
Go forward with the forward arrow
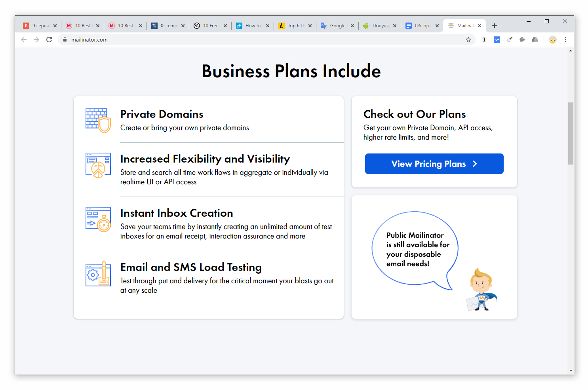coord(36,40)
